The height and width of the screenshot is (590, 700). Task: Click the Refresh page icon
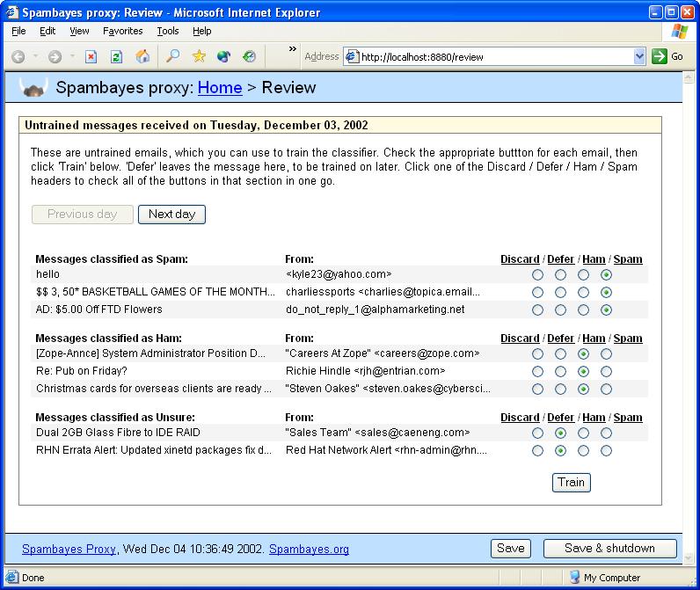coord(116,56)
